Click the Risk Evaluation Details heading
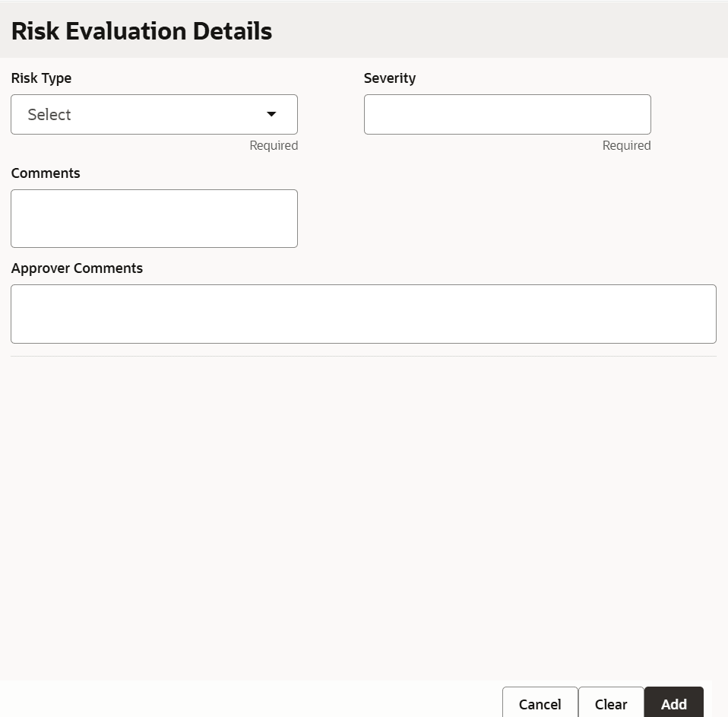This screenshot has height=717, width=728. pyautogui.click(x=141, y=31)
